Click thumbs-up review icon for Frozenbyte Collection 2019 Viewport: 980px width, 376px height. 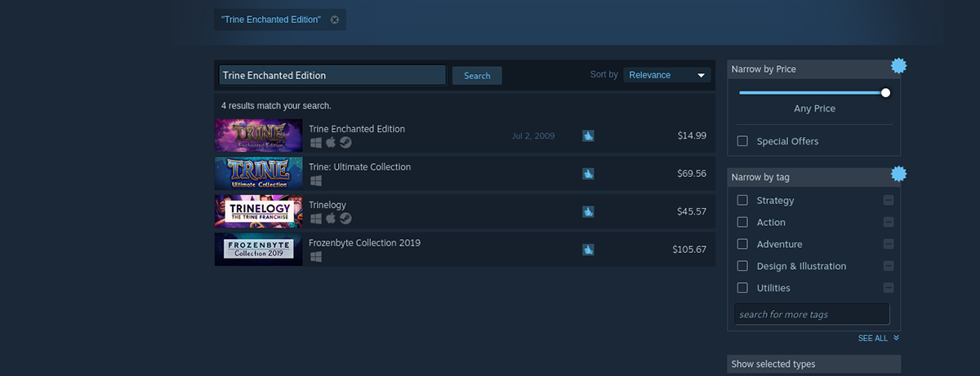click(x=588, y=249)
